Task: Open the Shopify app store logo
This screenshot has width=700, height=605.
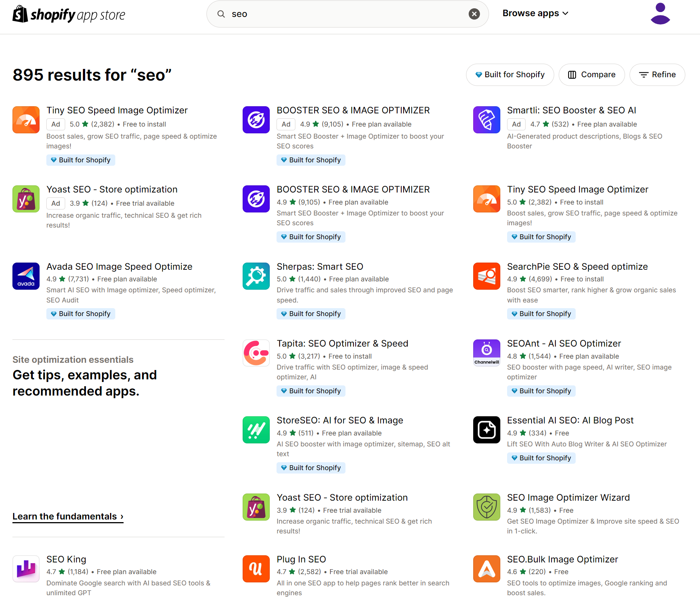Action: coord(69,14)
